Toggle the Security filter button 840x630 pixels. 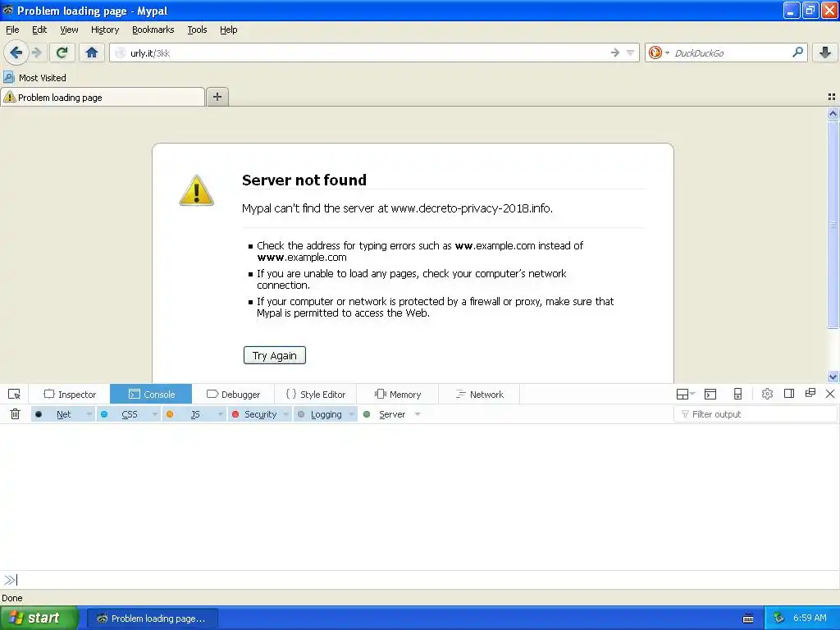pos(254,414)
